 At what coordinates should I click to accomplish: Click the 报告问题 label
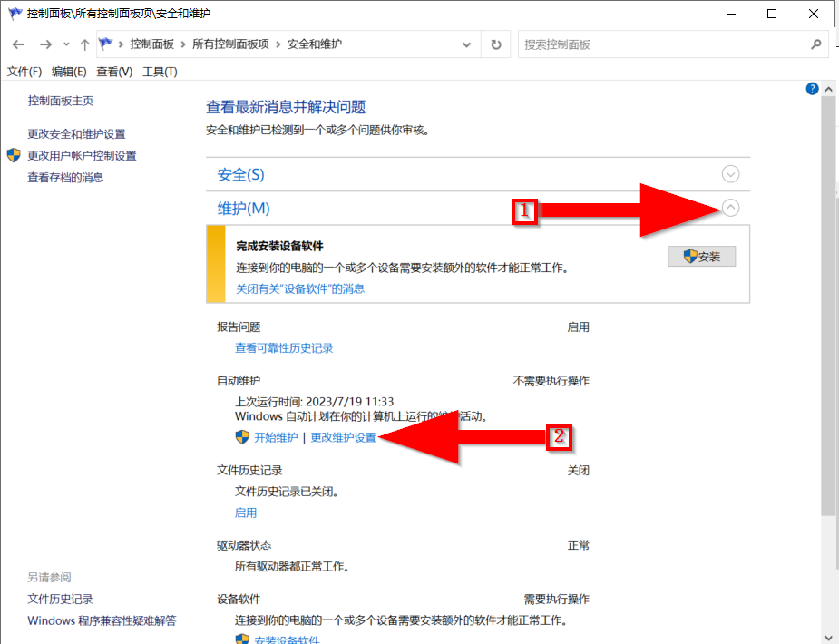tap(239, 327)
